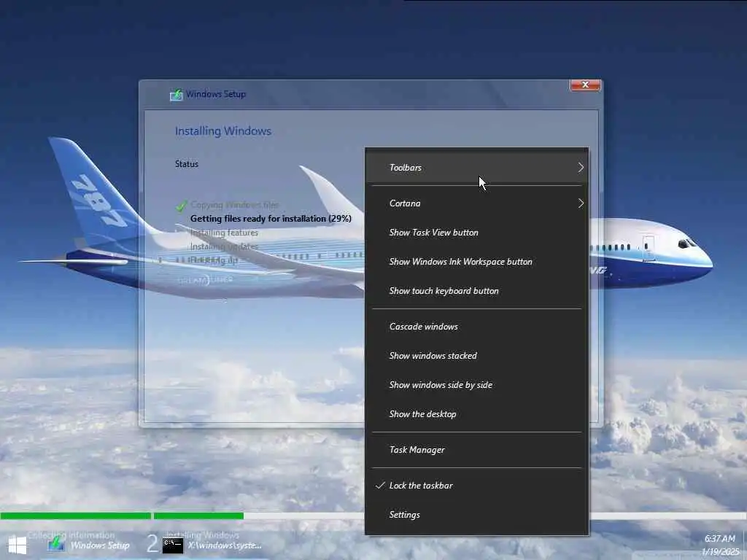Open Task Manager from context menu
The width and height of the screenshot is (747, 560).
click(x=477, y=450)
